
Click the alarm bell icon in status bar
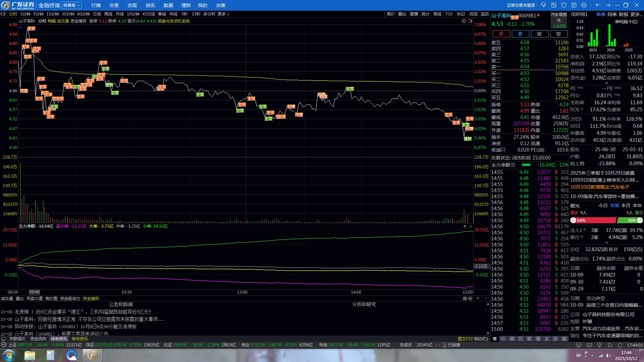click(620, 345)
